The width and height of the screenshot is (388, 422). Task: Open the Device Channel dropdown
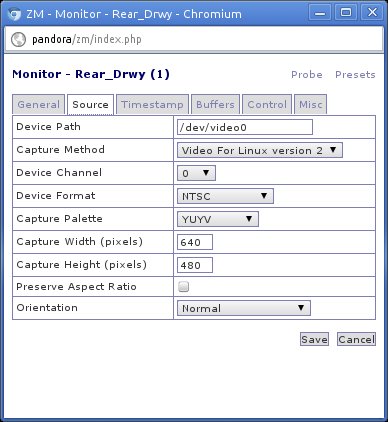pos(196,173)
